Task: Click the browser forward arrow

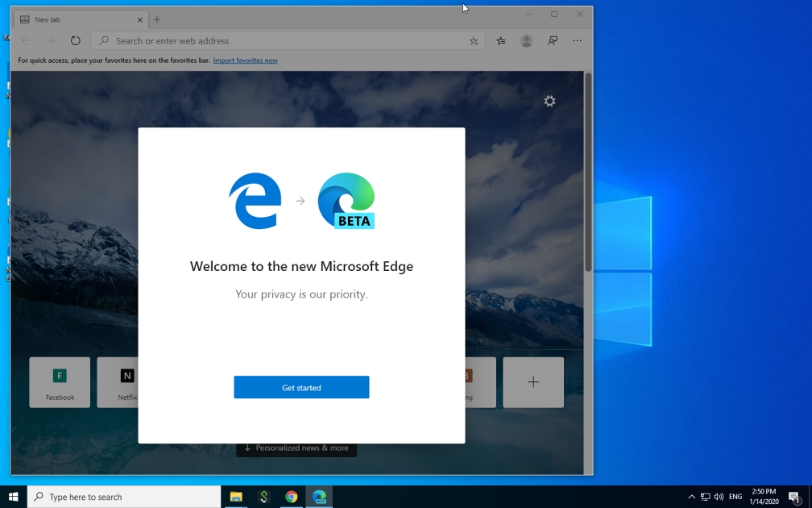Action: (x=50, y=40)
